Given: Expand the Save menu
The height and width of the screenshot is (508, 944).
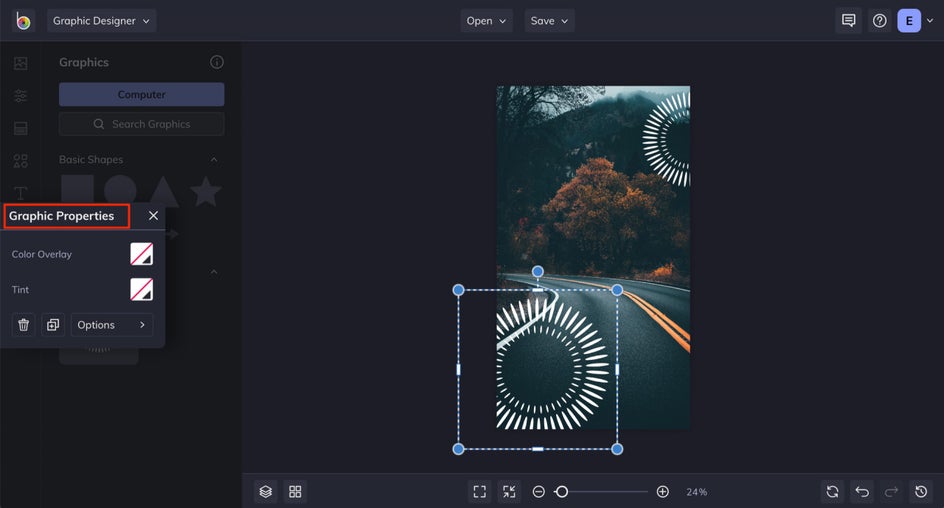Looking at the screenshot, I should click(x=549, y=21).
